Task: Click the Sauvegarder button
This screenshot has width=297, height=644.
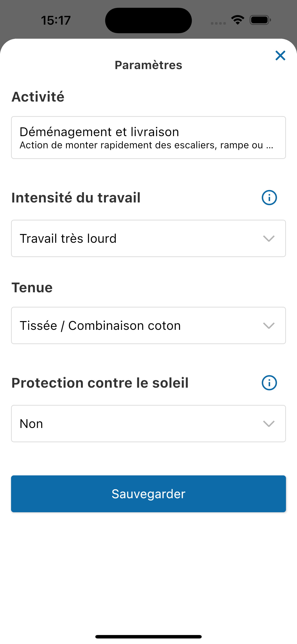Action: [148, 494]
